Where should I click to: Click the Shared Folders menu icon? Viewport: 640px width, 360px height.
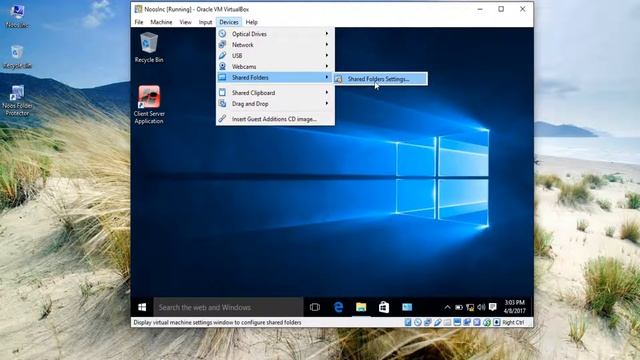222,77
